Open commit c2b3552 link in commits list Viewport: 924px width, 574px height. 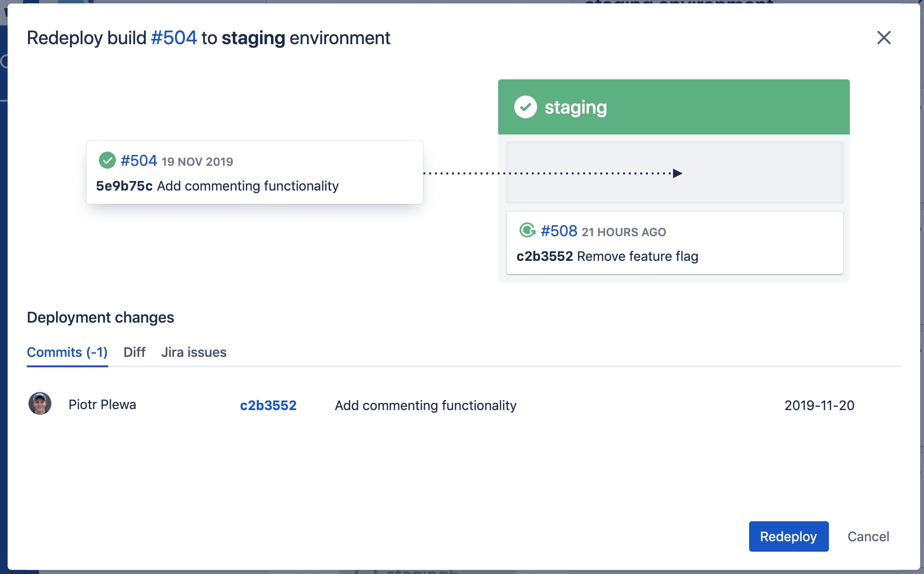[x=268, y=405]
